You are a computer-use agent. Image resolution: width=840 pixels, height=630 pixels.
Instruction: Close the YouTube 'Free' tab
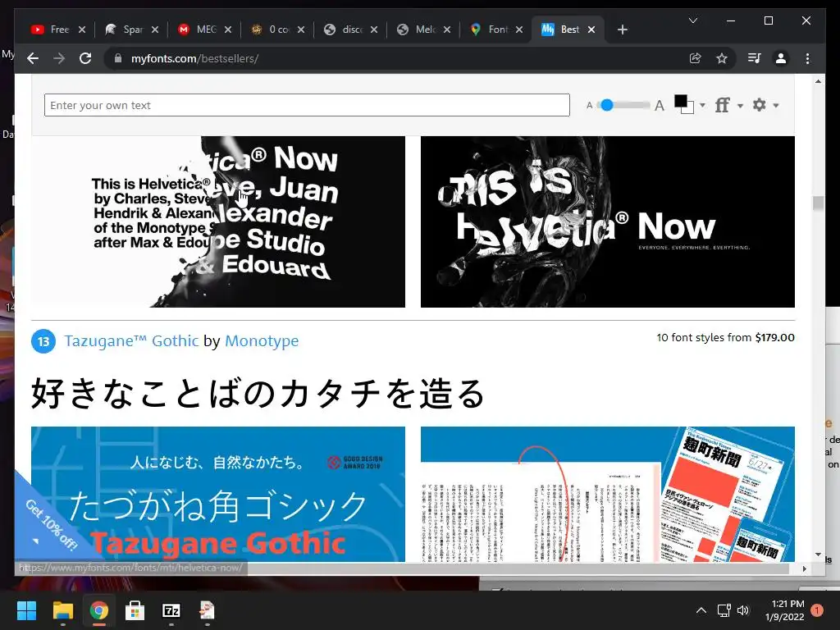pyautogui.click(x=82, y=30)
